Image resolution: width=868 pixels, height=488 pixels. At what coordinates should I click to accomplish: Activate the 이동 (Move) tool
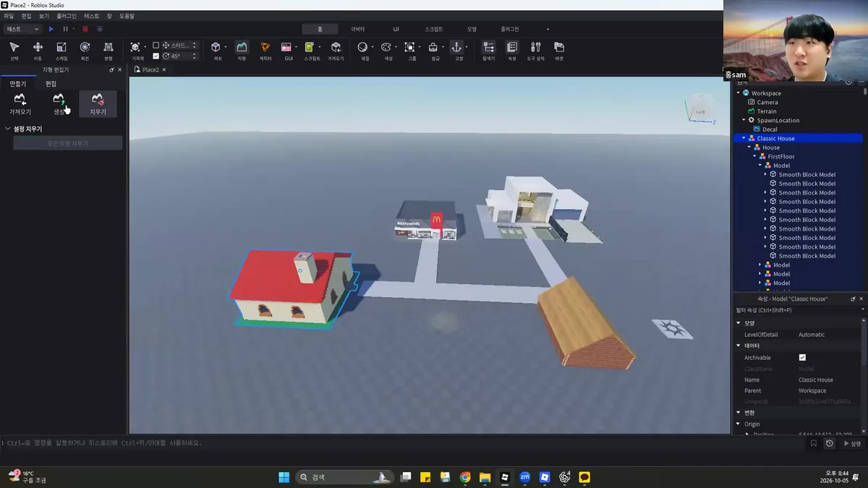[38, 50]
